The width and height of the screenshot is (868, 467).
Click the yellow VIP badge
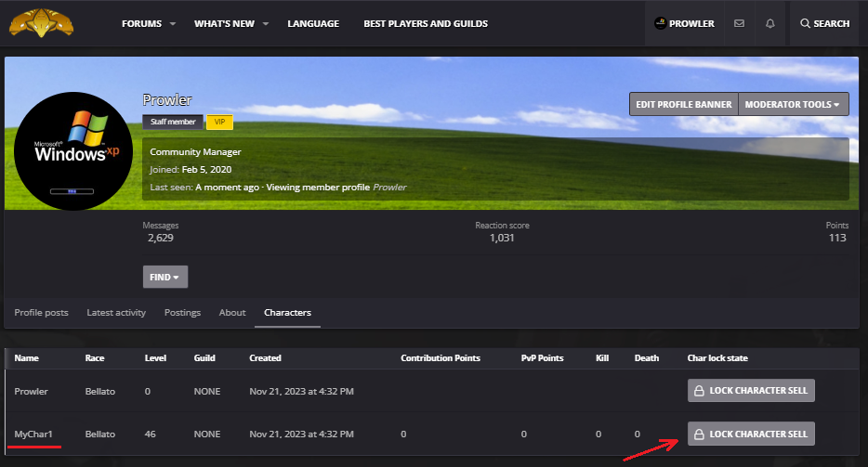tap(219, 122)
